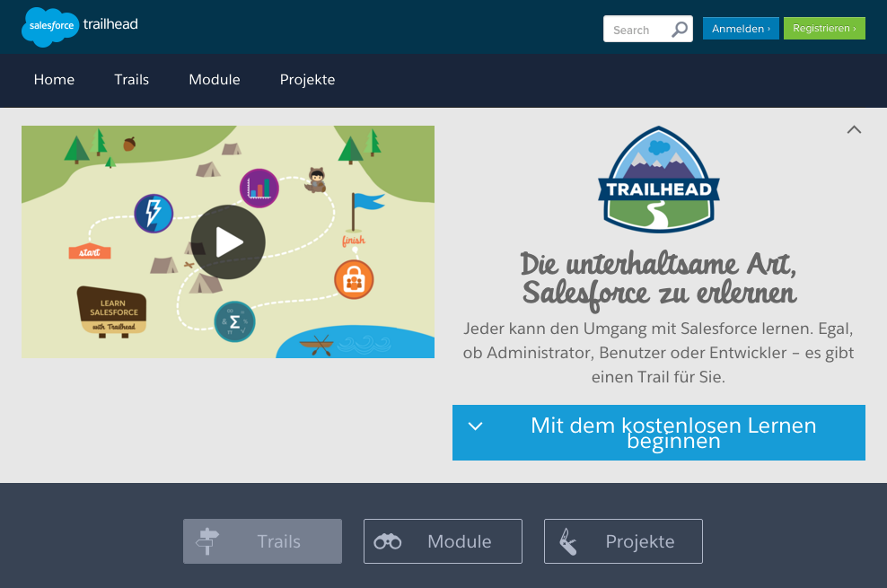Click the Salesforce cloud logo

click(x=49, y=27)
